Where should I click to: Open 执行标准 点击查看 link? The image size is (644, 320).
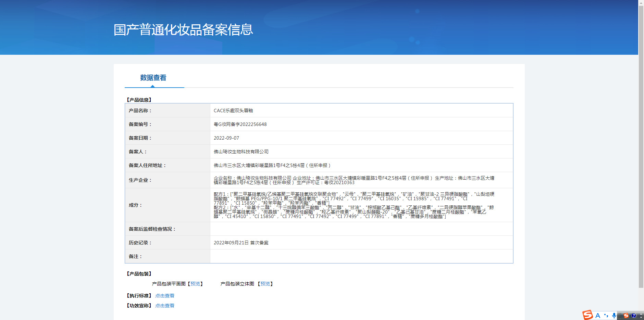165,296
